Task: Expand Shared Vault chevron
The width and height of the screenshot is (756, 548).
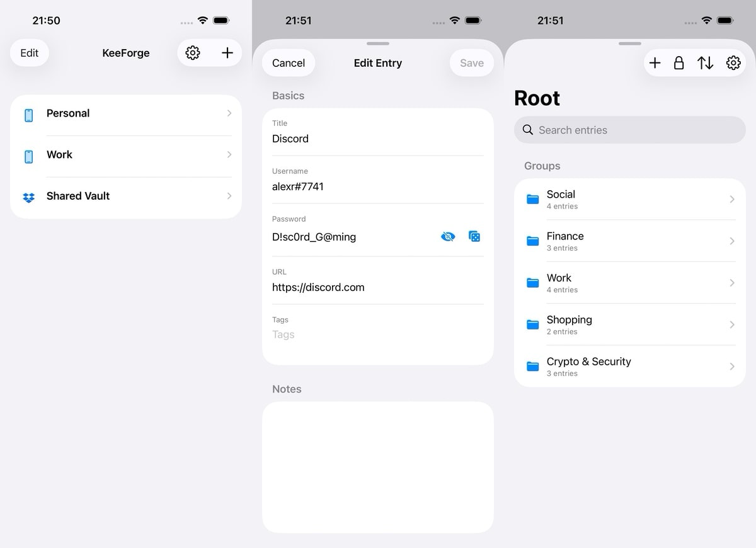Action: (229, 196)
